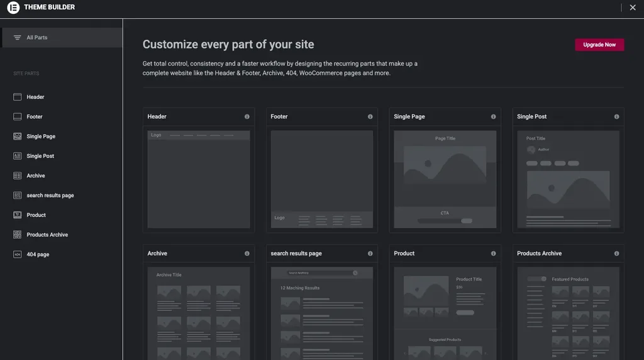Click the THEME BUILDER title text
The width and height of the screenshot is (644, 360).
point(49,8)
